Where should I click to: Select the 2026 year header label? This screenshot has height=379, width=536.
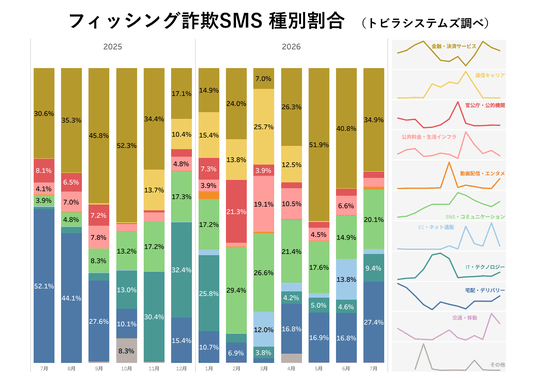pos(291,47)
